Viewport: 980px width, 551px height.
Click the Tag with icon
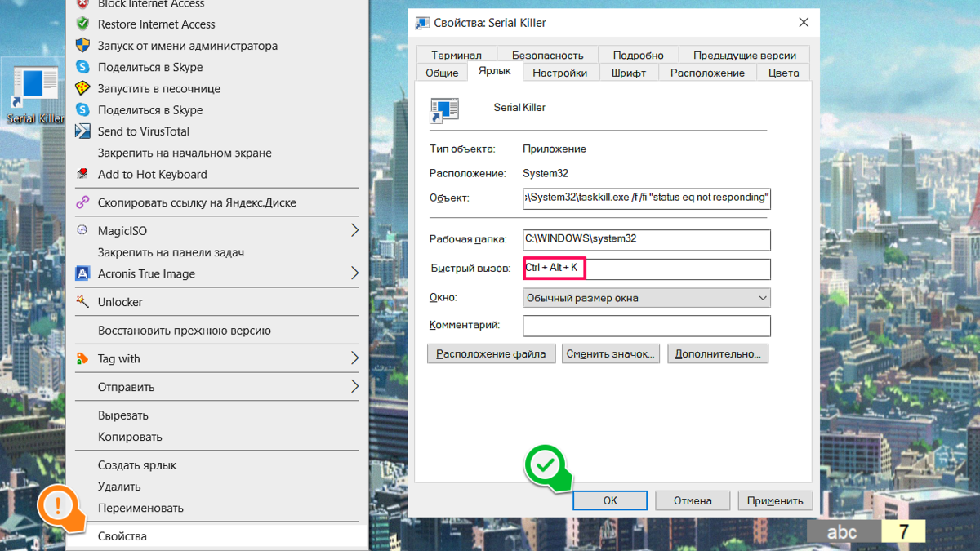coord(82,358)
